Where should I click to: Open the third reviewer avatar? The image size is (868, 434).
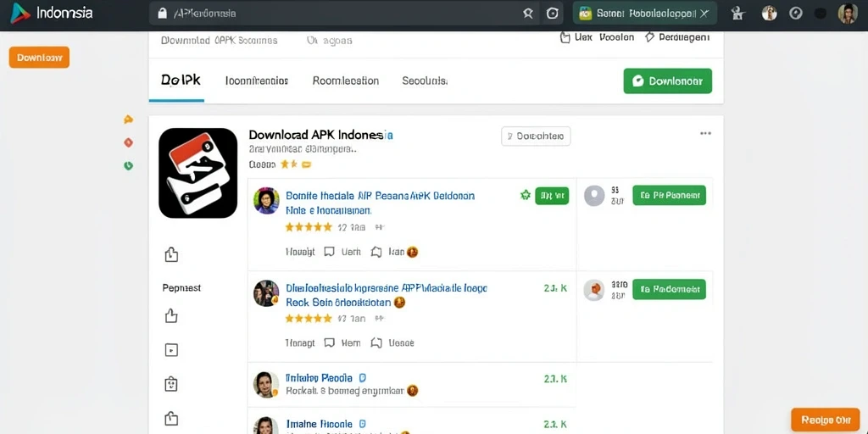pyautogui.click(x=266, y=384)
